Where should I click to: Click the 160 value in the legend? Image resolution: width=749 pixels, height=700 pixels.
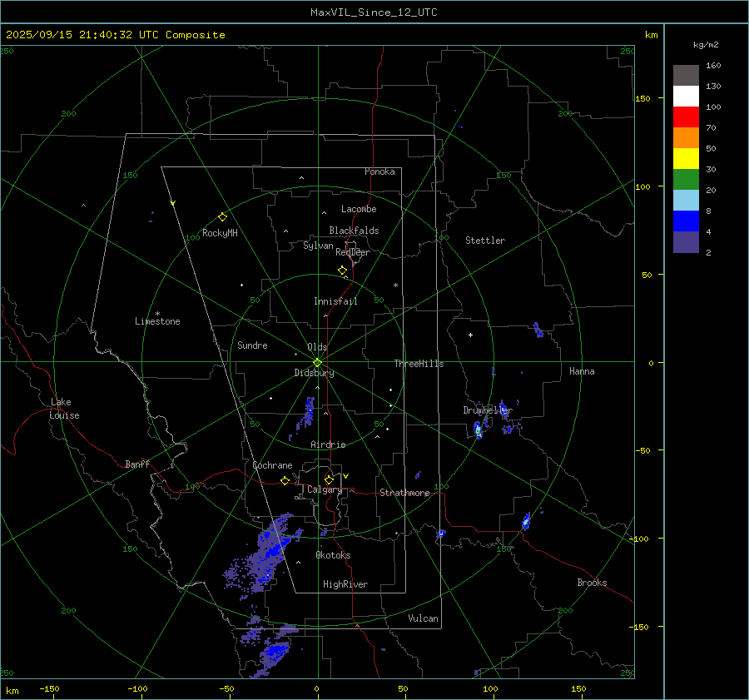(x=713, y=66)
